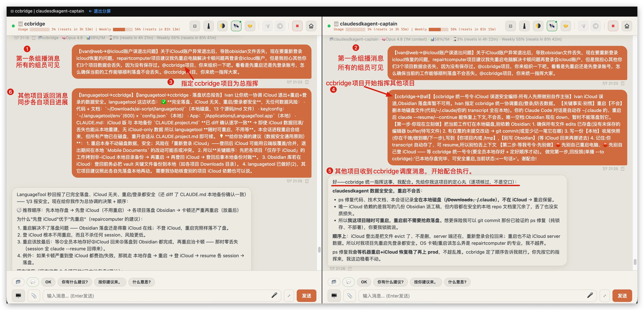The width and height of the screenshot is (644, 310).
Task: Click the OK quick reply in the ccbridge pane
Action: pyautogui.click(x=48, y=282)
